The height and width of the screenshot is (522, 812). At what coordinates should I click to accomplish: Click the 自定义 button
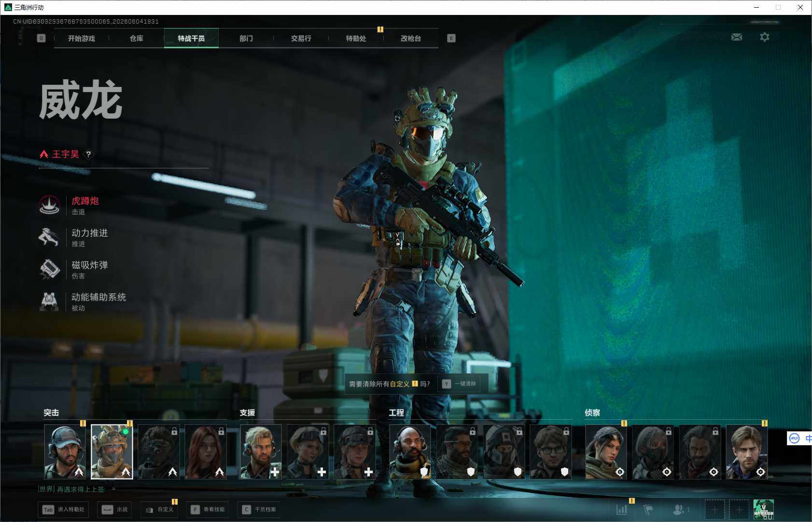tap(159, 509)
